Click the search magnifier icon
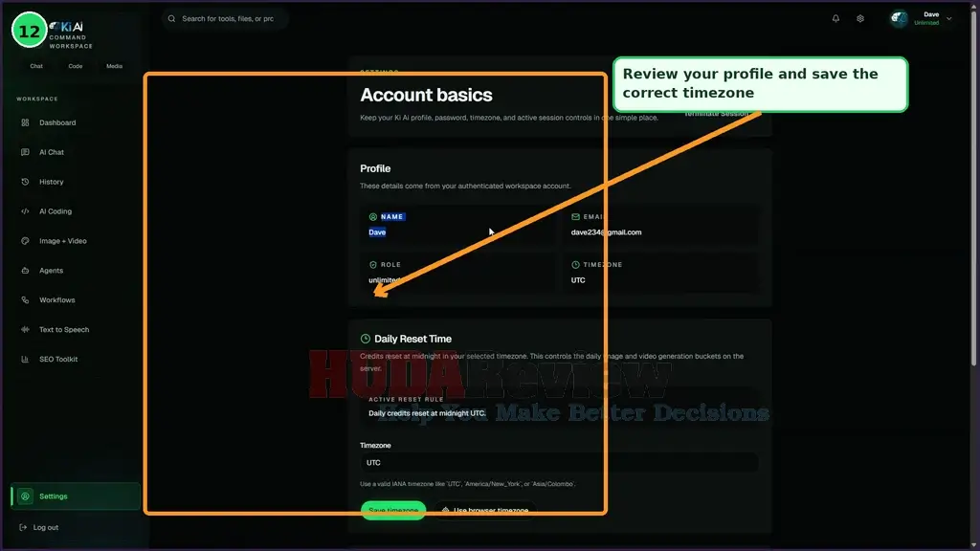 click(172, 19)
